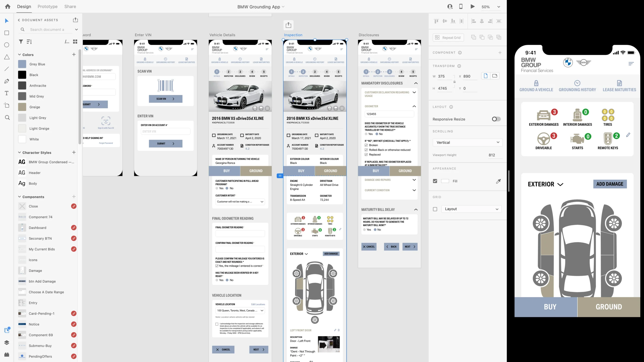Filter document assets by type
The width and height of the screenshot is (644, 362).
tap(21, 42)
